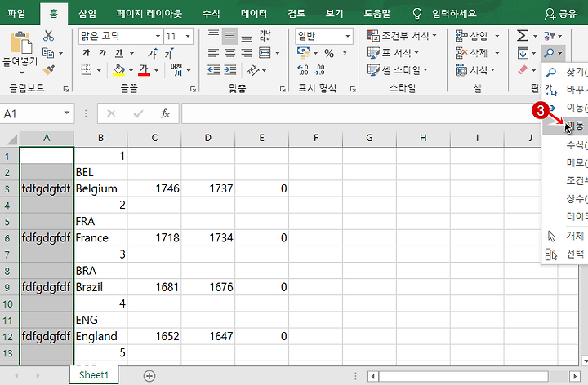The height and width of the screenshot is (385, 588).
Task: Click 삭제 cells button
Action: click(472, 53)
